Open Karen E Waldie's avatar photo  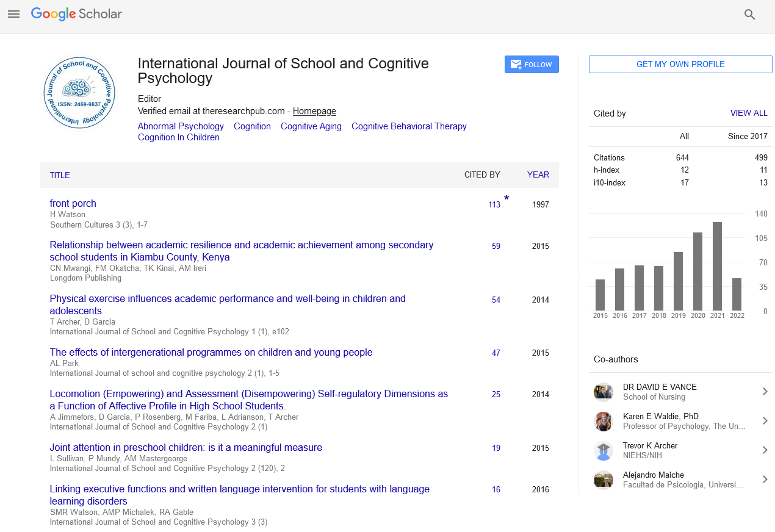[x=603, y=421]
